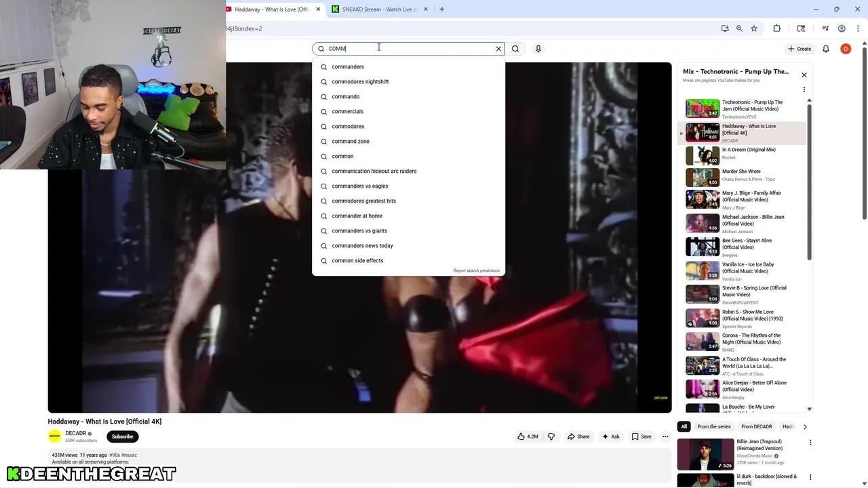Open the account avatar menu
This screenshot has height=488, width=868.
[x=846, y=49]
